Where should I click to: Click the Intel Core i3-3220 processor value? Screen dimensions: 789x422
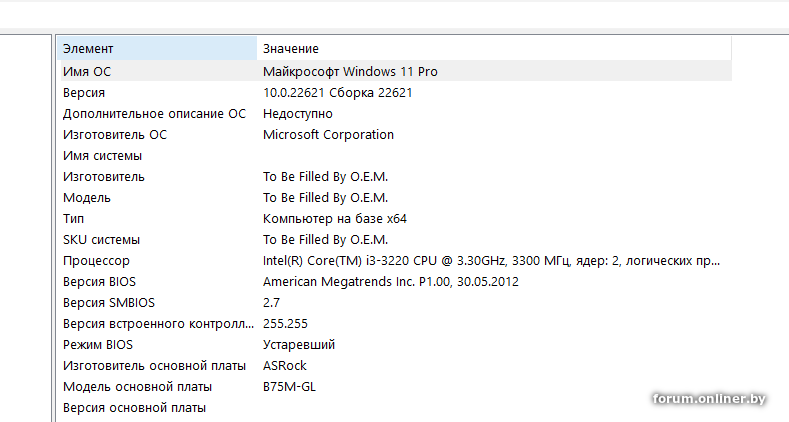(492, 261)
